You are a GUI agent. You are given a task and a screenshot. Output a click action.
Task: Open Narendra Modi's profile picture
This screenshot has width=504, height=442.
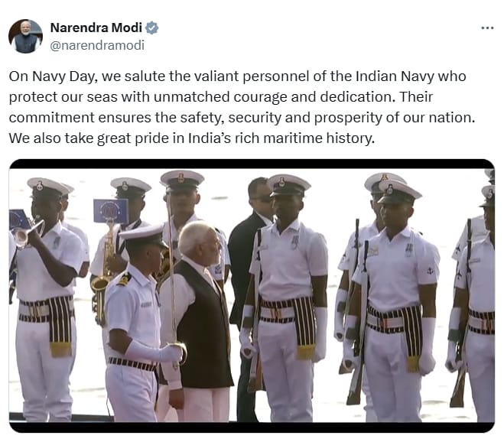[x=25, y=36]
